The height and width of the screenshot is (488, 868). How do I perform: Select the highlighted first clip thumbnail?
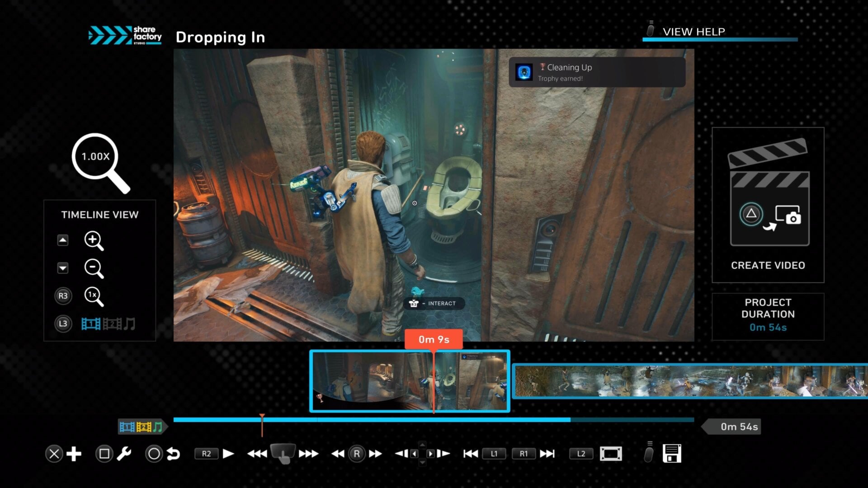point(409,382)
